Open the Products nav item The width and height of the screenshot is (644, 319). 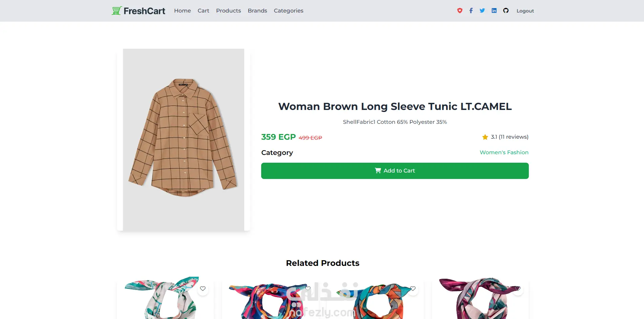[x=228, y=11]
